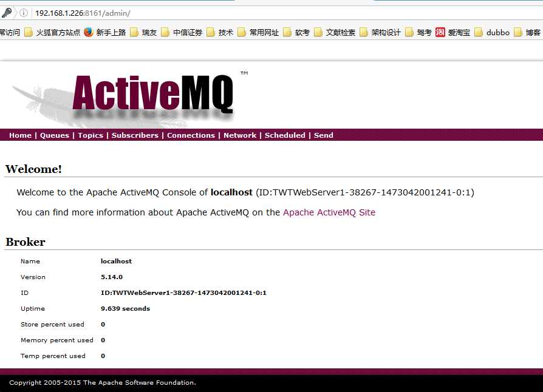Open the 火狐官方站点 bookmark
Screen dimensions: 543x392
click(52, 33)
